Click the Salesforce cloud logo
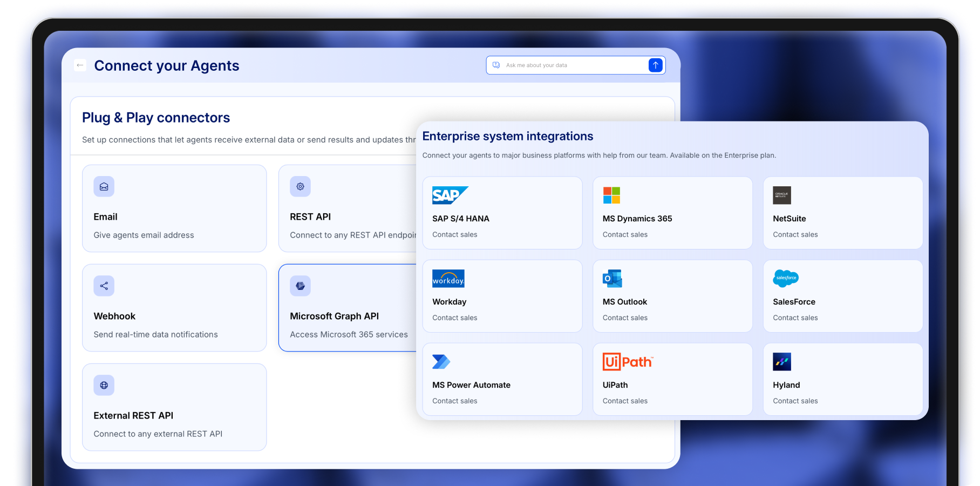This screenshot has width=980, height=486. [786, 278]
